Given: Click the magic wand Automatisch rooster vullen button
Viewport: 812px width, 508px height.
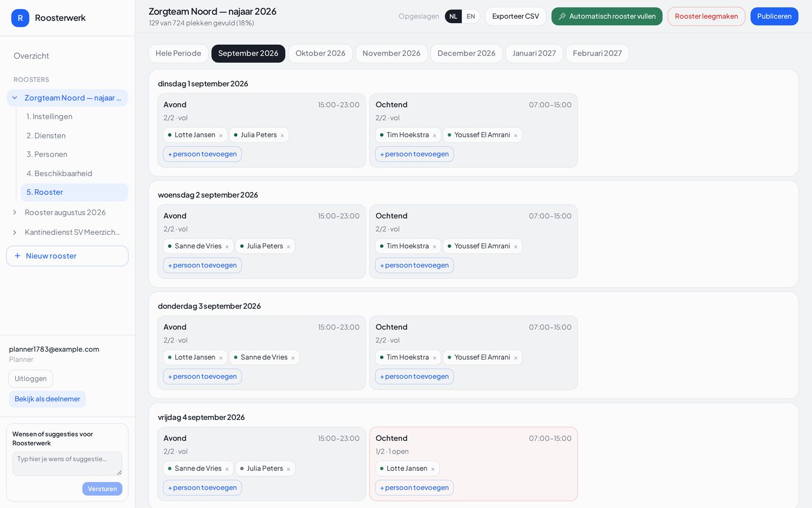Looking at the screenshot, I should (607, 16).
